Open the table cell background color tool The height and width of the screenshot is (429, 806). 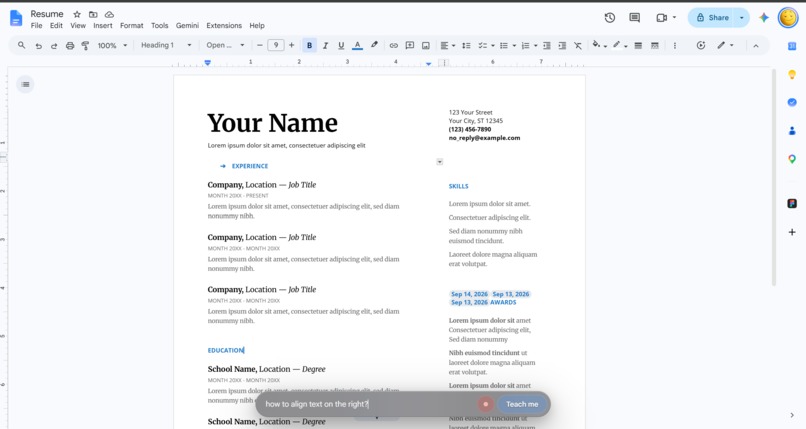point(598,45)
